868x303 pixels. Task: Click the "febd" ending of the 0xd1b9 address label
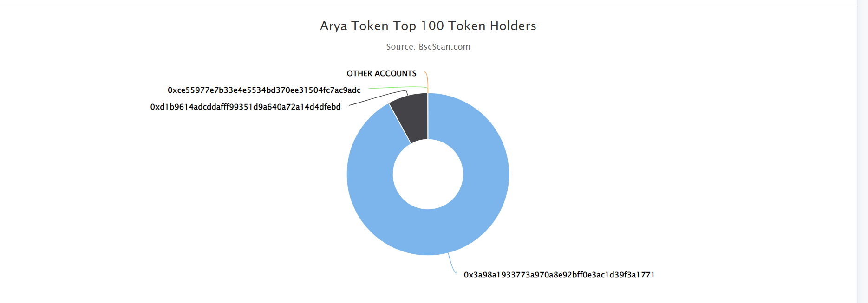(x=331, y=107)
